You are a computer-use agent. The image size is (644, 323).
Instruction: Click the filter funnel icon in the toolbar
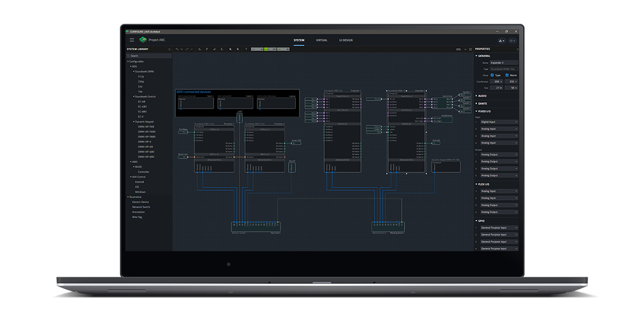click(246, 49)
